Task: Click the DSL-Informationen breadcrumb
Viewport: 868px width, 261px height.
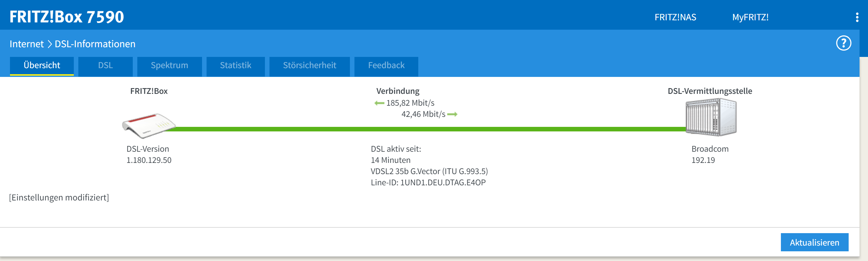Action: (x=95, y=44)
